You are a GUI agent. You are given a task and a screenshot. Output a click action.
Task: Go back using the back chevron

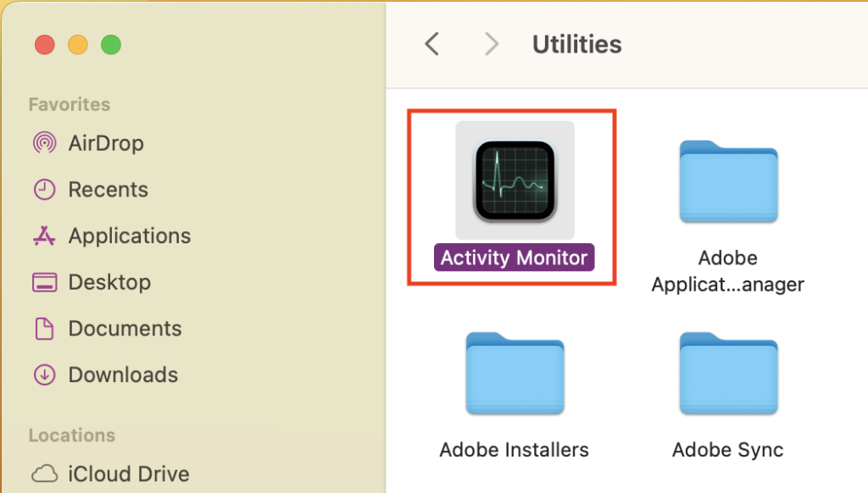432,44
